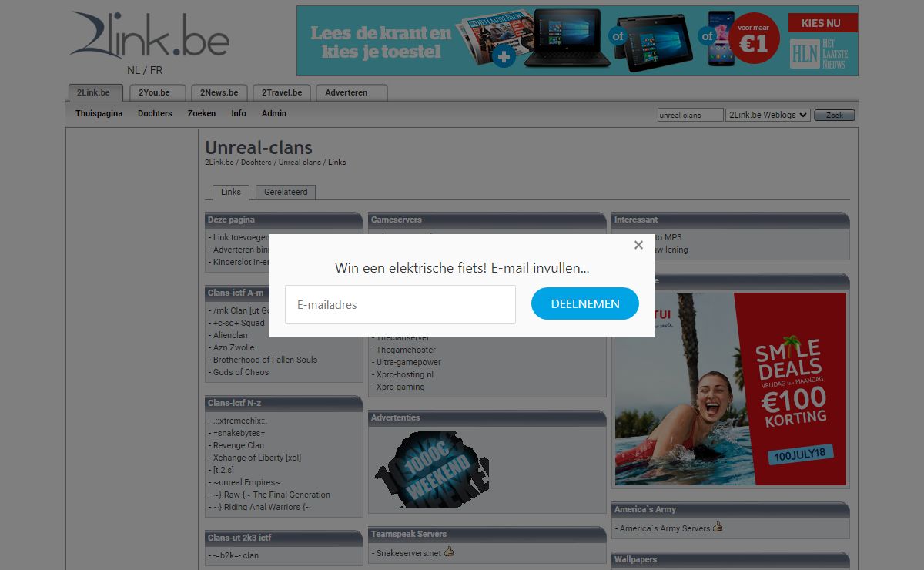
Task: Open the .::xtremechix::. link
Action: [240, 421]
